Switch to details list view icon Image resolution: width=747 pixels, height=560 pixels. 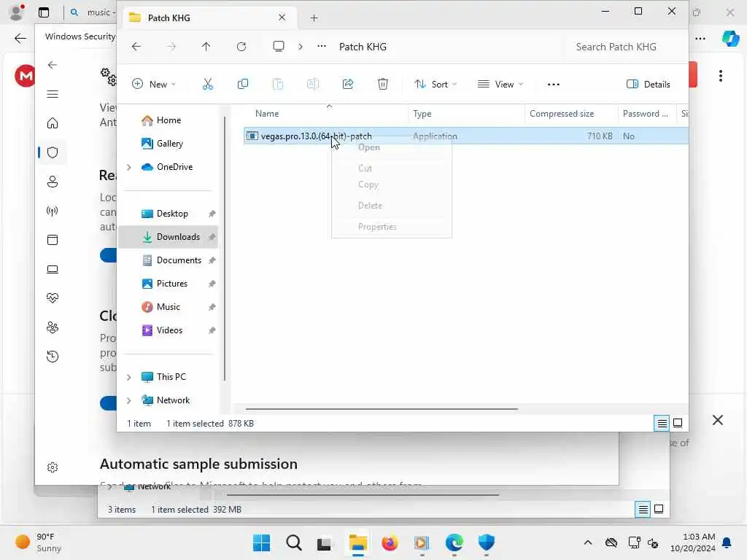point(662,423)
